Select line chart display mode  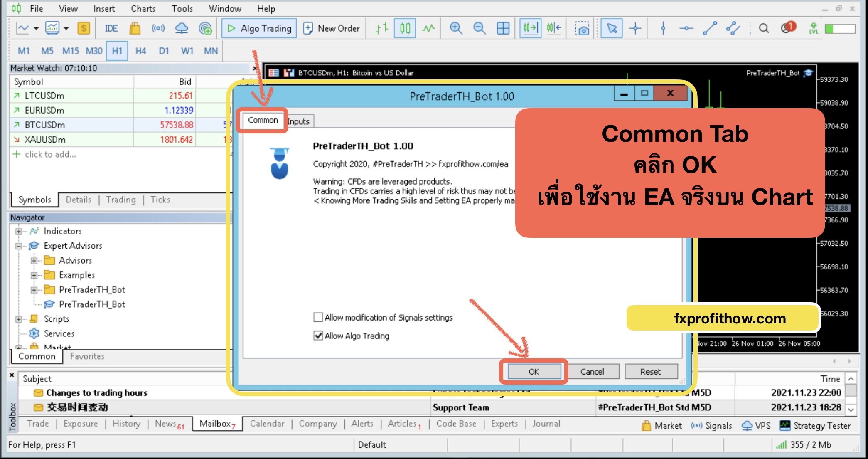pos(428,28)
